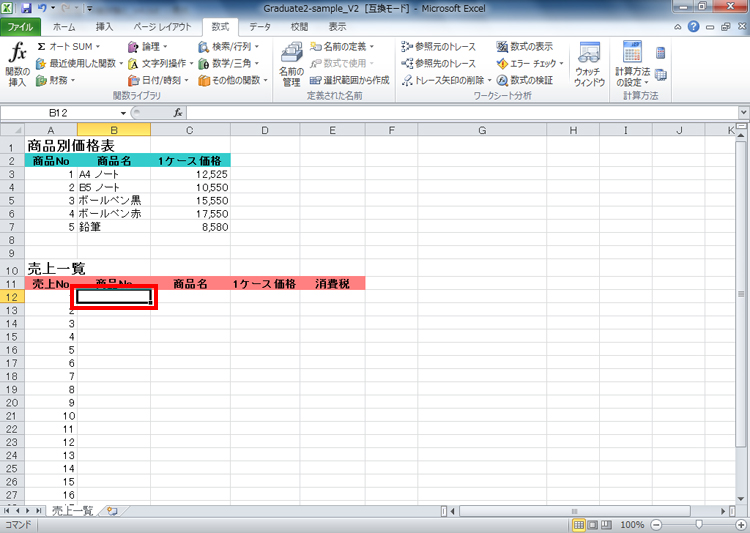This screenshot has width=750, height=533.
Task: Open the Text (文字列操作) functions list
Action: pyautogui.click(x=160, y=63)
